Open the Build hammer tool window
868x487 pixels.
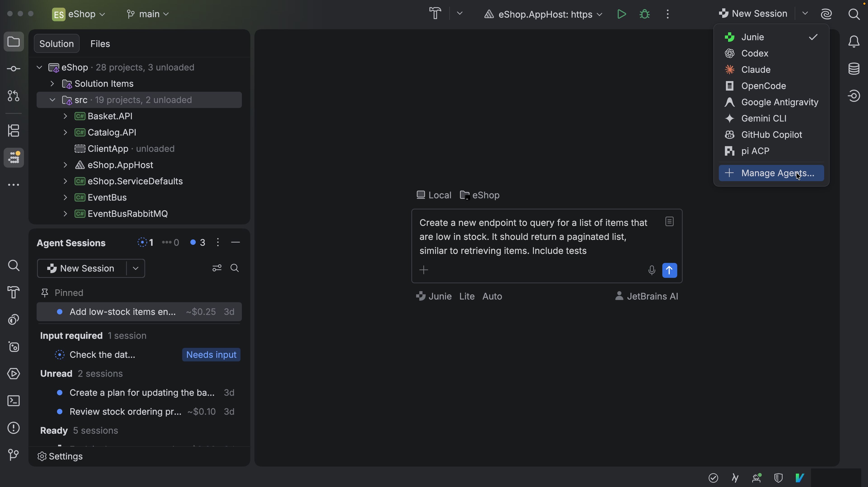tap(14, 292)
